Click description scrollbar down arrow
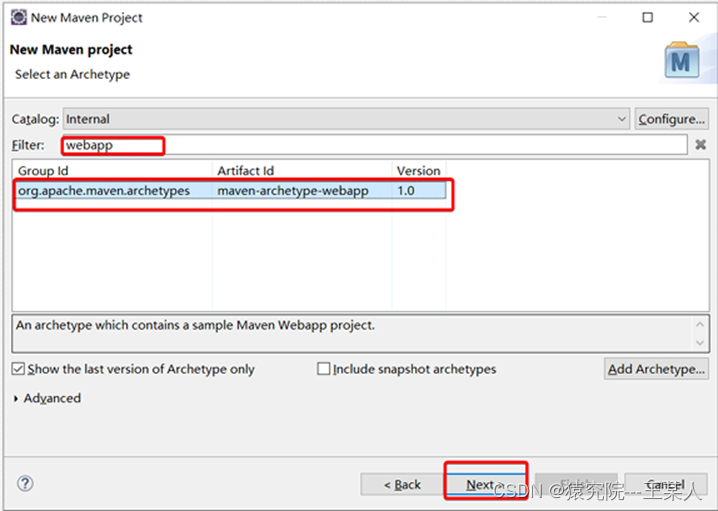This screenshot has width=718, height=511. (x=700, y=342)
